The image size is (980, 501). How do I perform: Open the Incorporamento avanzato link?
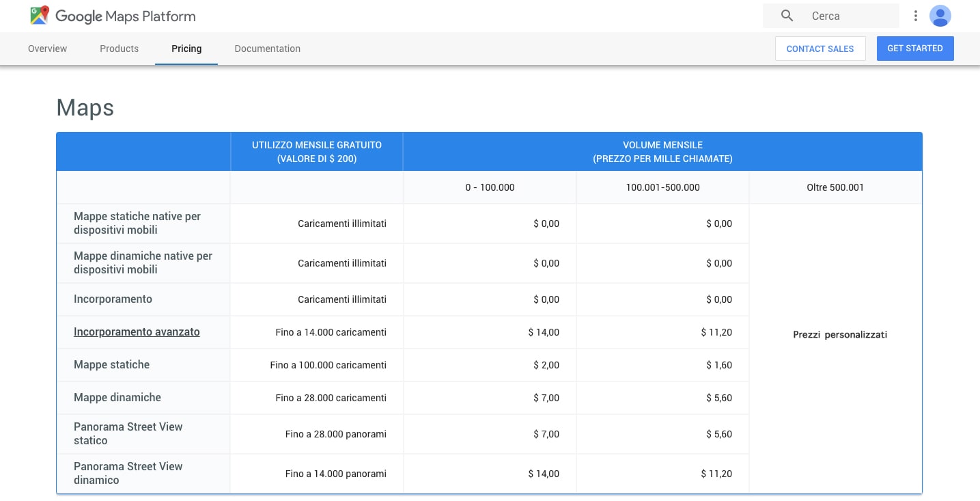(137, 332)
